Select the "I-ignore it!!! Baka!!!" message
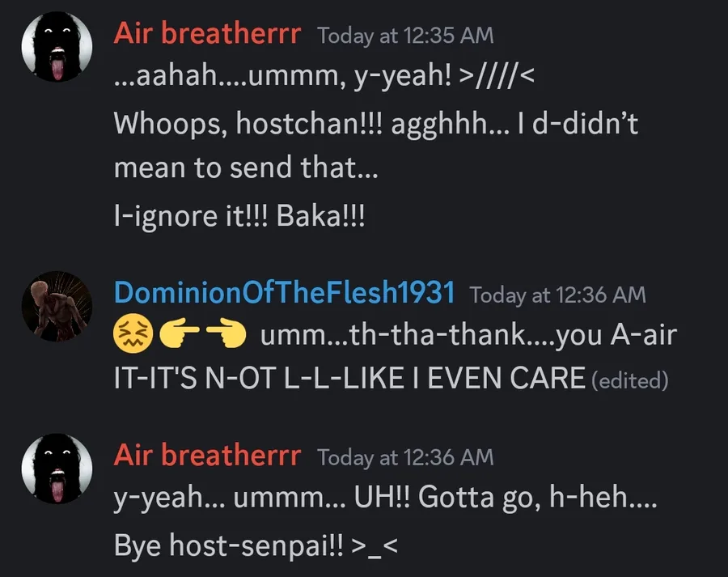The height and width of the screenshot is (577, 728). [x=239, y=217]
